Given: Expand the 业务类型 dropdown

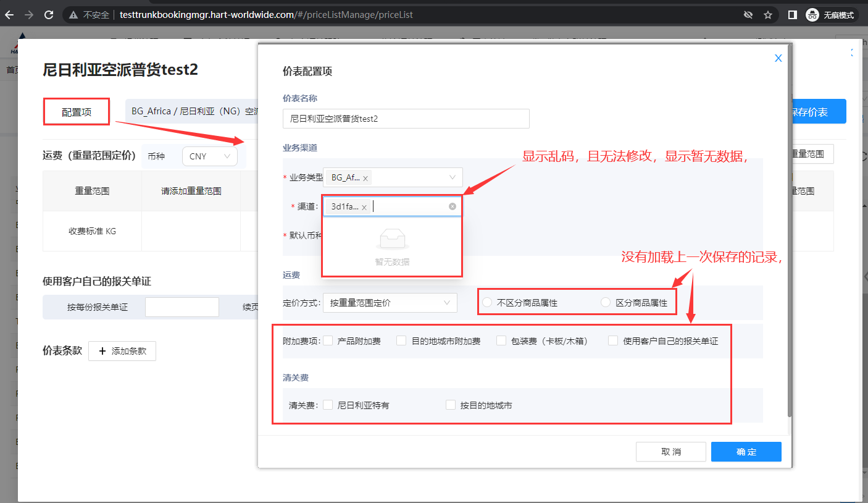Looking at the screenshot, I should coord(453,177).
